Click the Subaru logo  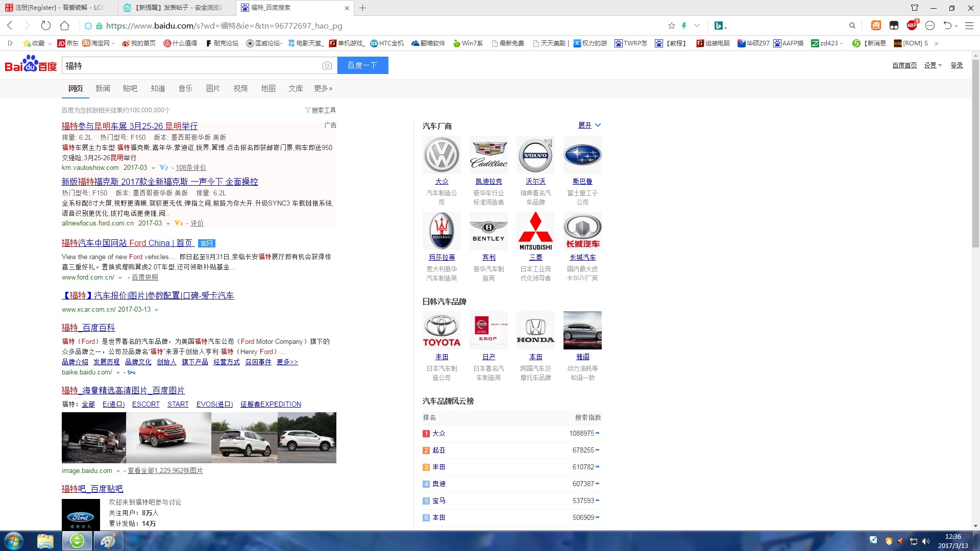coord(582,155)
